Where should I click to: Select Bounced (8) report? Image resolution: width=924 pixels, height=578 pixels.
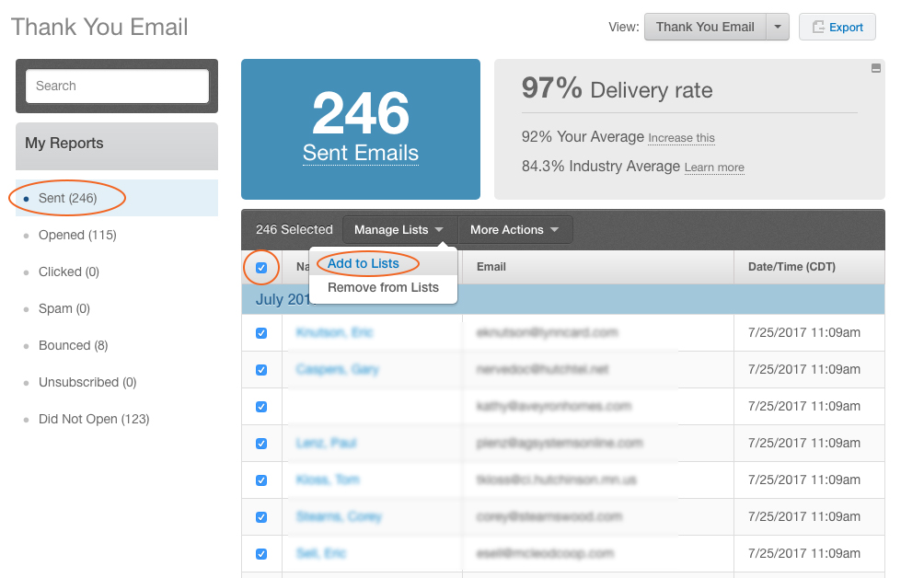coord(73,345)
